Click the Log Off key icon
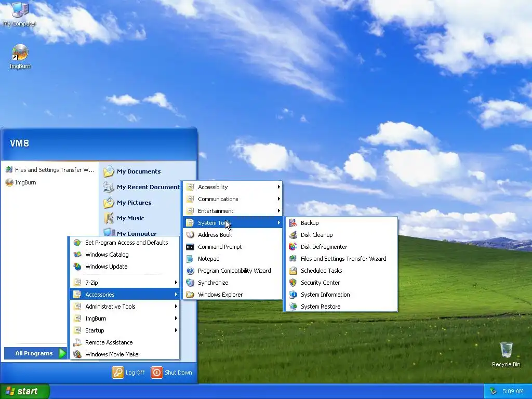The height and width of the screenshot is (399, 532). tap(118, 373)
